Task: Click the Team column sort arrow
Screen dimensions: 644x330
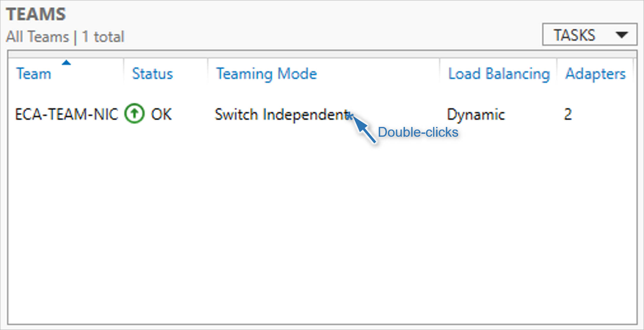Action: click(x=66, y=63)
